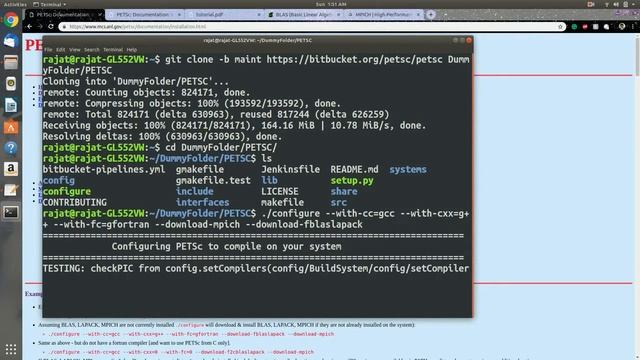Click 'gmakefile.test' in the terminal listing
This screenshot has height=360, width=640.
[x=213, y=180]
